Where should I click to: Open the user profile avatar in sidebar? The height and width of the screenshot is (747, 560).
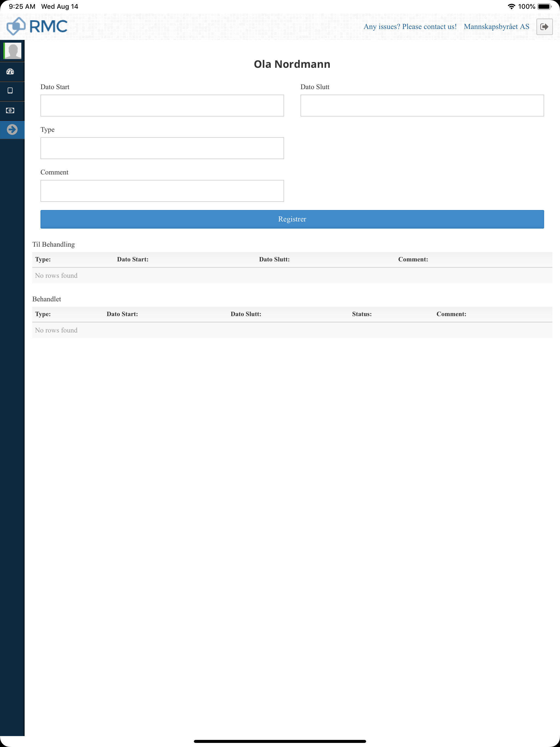click(13, 51)
